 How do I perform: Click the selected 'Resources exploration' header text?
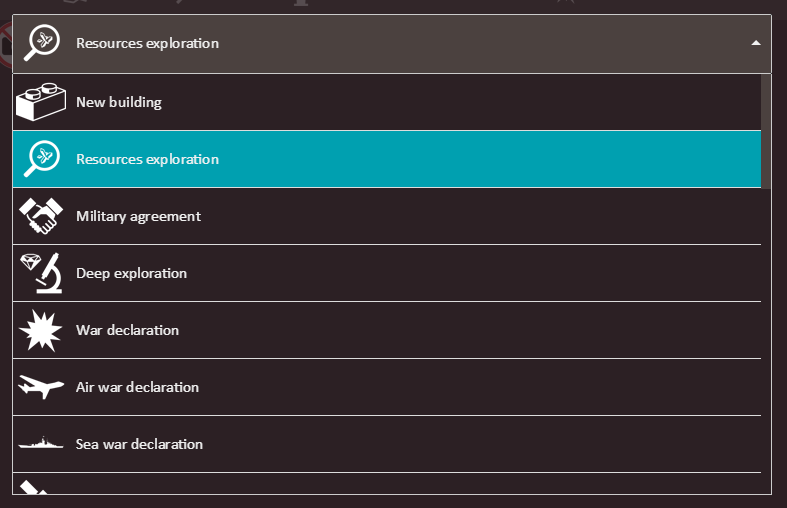coord(147,43)
